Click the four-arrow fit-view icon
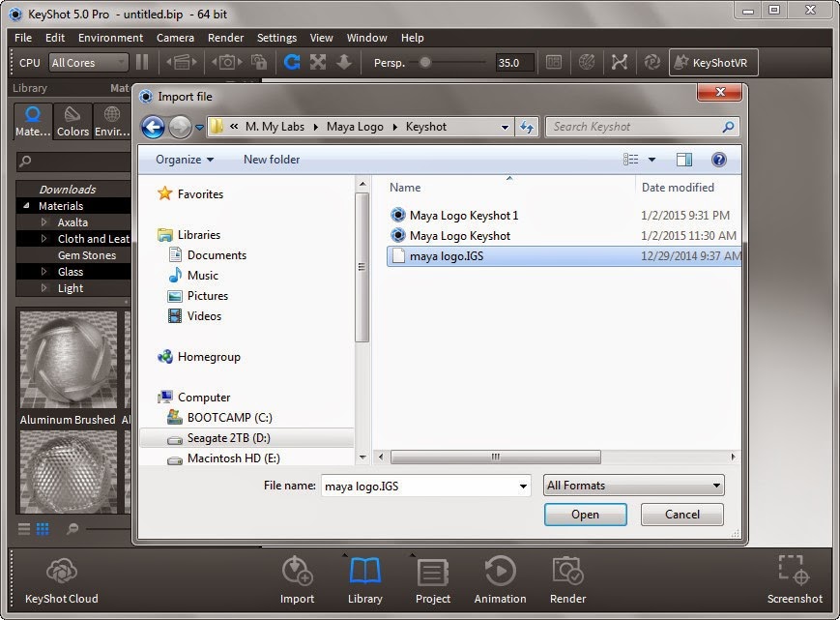 [318, 63]
